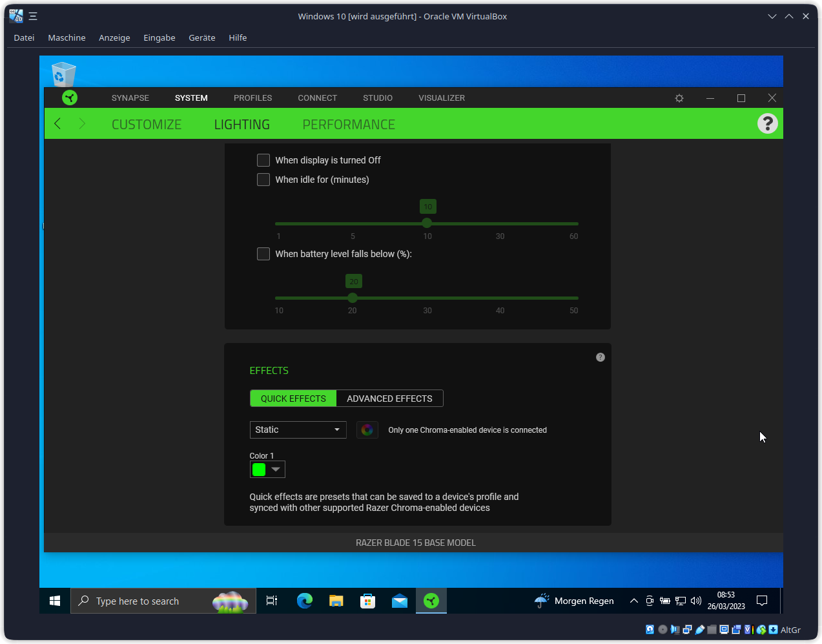Switch to the PERFORMANCE tab
This screenshot has height=644, width=822.
[x=349, y=124]
